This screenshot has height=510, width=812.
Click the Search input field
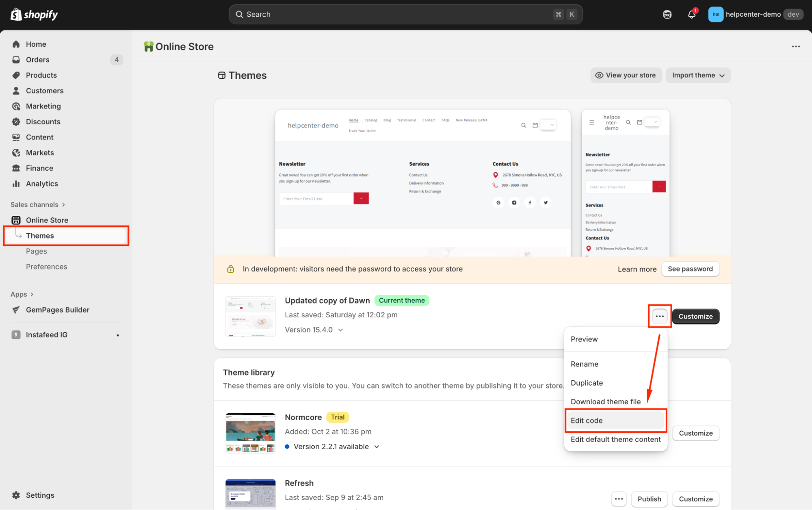394,14
